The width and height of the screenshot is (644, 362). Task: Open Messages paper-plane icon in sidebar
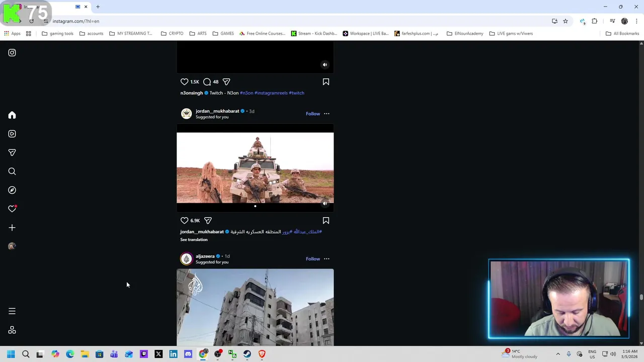12,152
